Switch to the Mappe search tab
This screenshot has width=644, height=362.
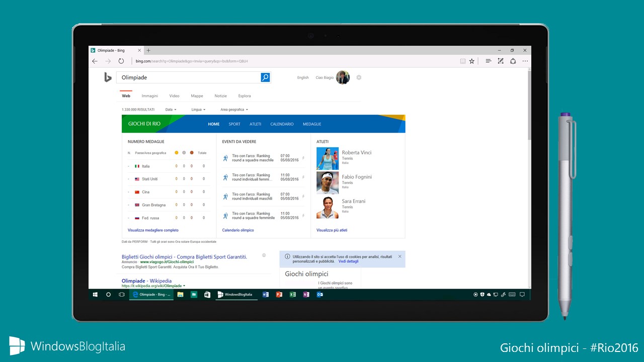coord(197,96)
